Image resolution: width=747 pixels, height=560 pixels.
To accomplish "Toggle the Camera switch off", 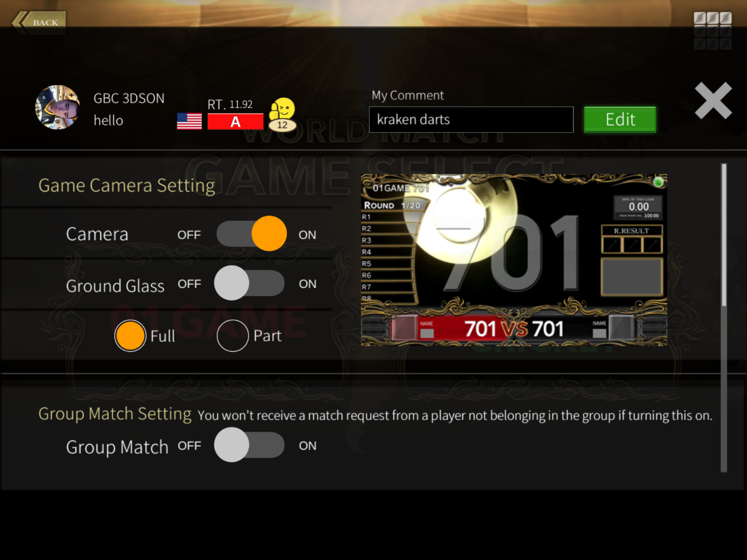I will [x=251, y=233].
